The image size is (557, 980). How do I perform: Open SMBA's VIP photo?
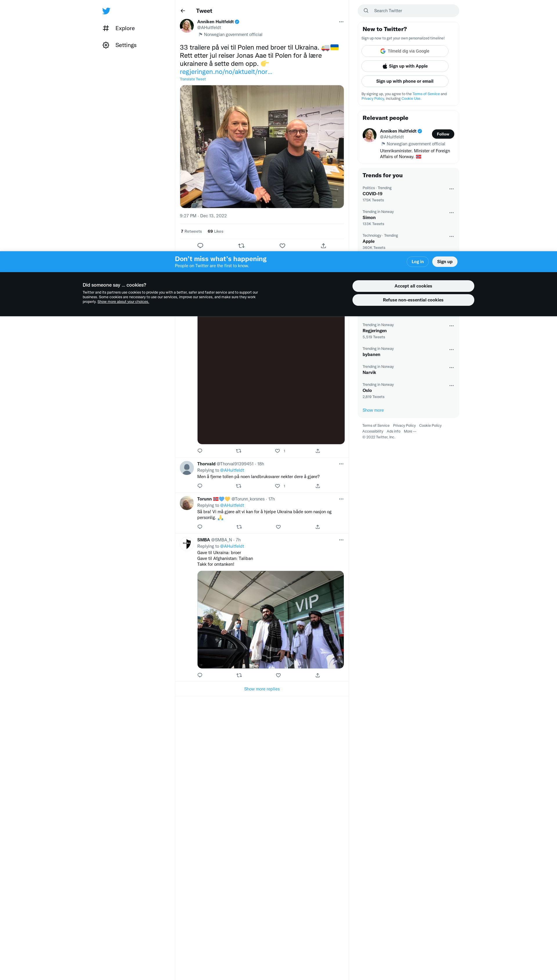click(x=270, y=620)
